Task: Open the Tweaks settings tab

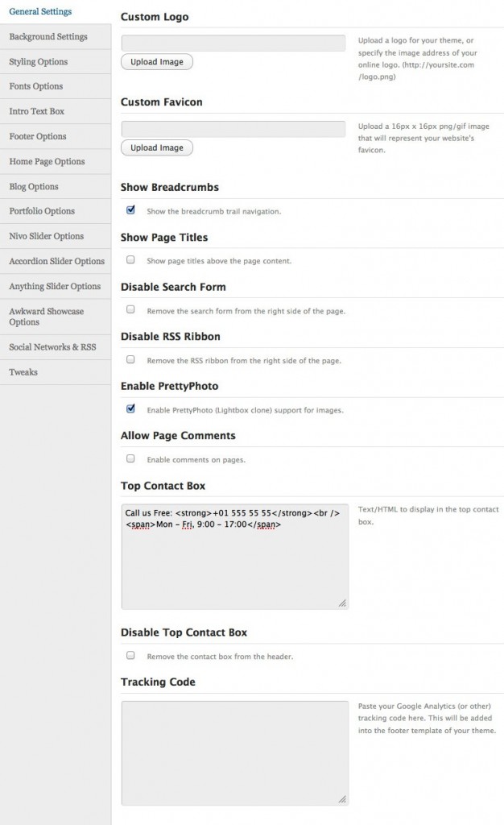Action: pos(23,372)
